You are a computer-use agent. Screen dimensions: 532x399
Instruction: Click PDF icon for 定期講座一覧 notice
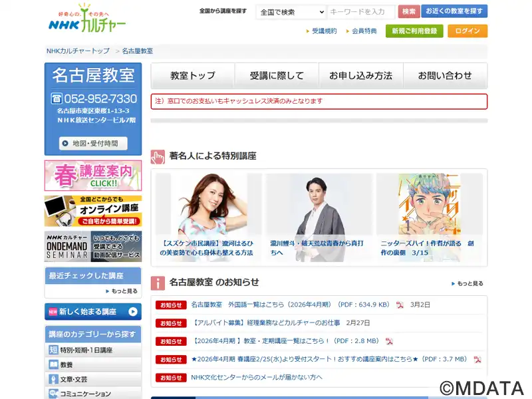pyautogui.click(x=389, y=341)
